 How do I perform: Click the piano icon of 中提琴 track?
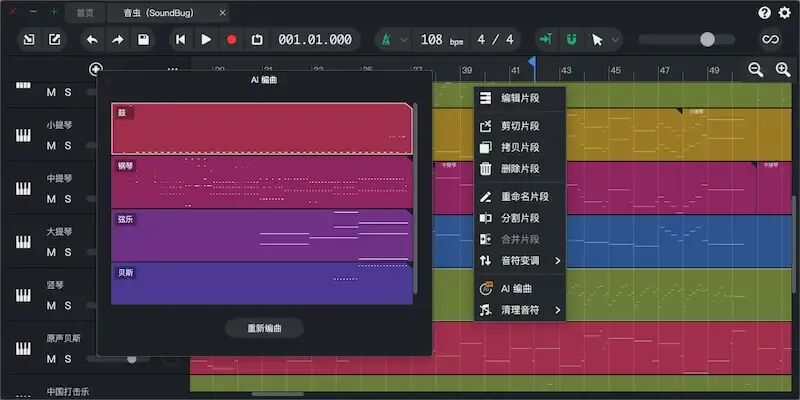pyautogui.click(x=23, y=189)
